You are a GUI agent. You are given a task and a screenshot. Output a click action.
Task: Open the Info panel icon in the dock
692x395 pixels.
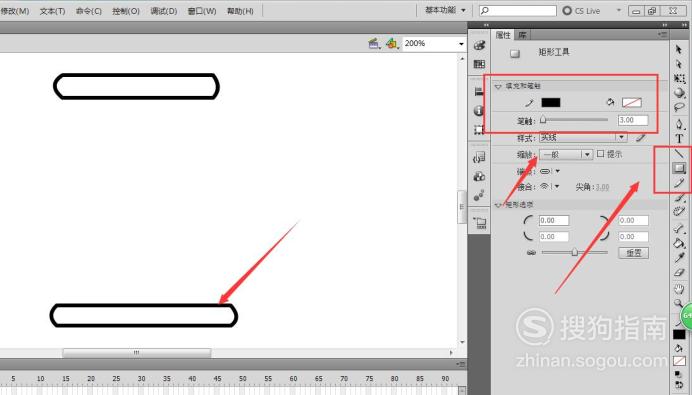[479, 110]
